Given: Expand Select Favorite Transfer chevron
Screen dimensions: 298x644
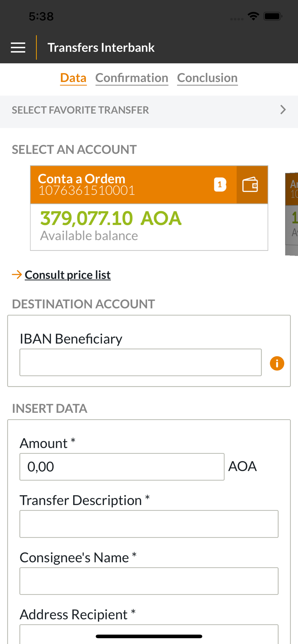Looking at the screenshot, I should (283, 110).
